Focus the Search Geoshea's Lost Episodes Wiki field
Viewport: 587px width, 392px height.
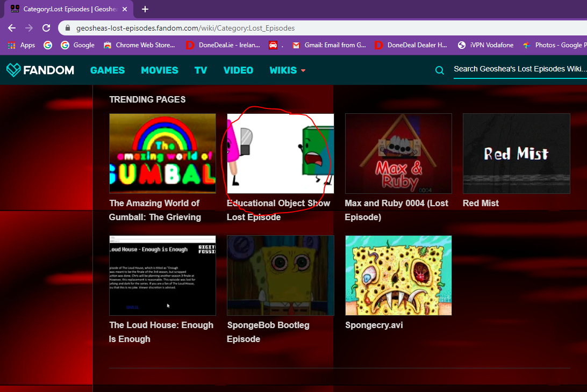click(520, 69)
